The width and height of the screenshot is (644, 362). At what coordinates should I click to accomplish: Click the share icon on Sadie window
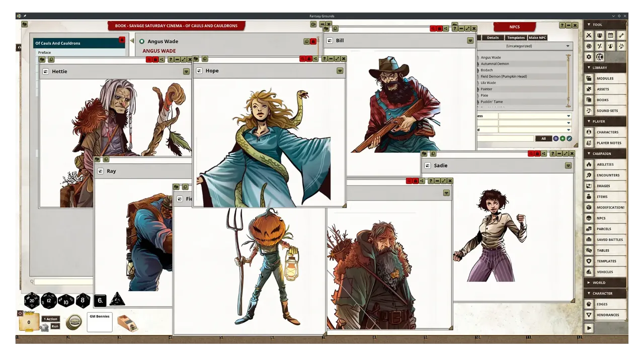pos(544,154)
